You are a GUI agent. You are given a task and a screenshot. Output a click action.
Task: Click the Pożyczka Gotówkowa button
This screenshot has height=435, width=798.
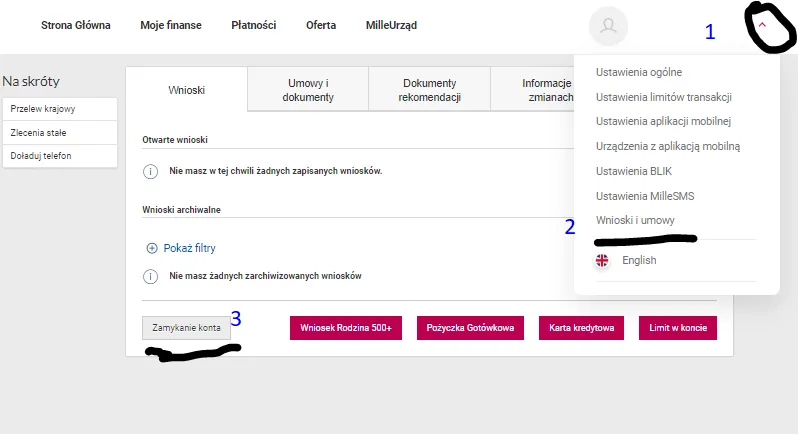(470, 328)
